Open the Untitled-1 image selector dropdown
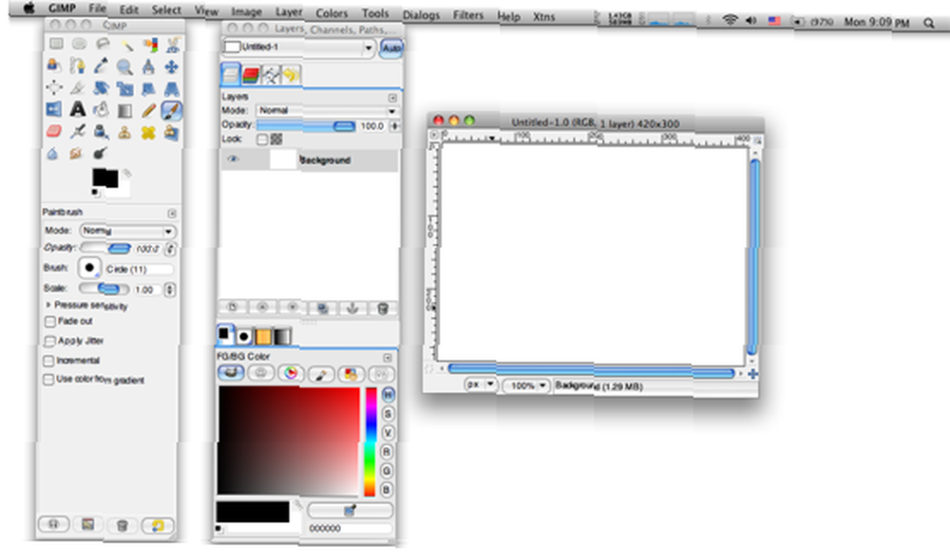 point(299,47)
